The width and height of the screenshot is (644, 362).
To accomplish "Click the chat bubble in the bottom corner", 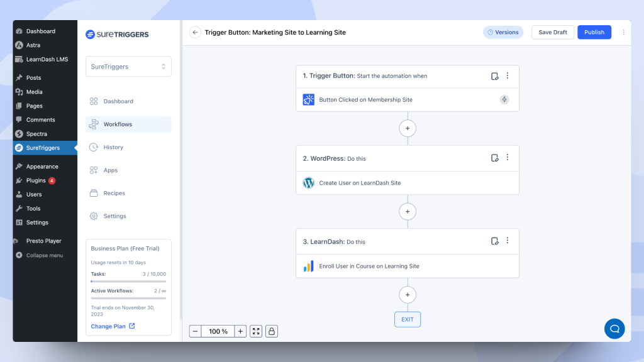I will 614,329.
